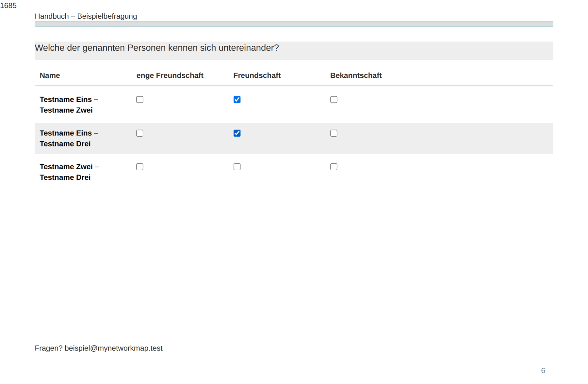Click the 'enge Freundschaft' column header
Screen dimensions: 588x384
coord(170,75)
